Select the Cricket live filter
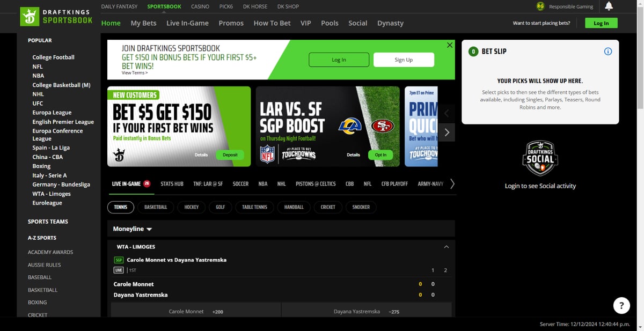 click(x=328, y=207)
